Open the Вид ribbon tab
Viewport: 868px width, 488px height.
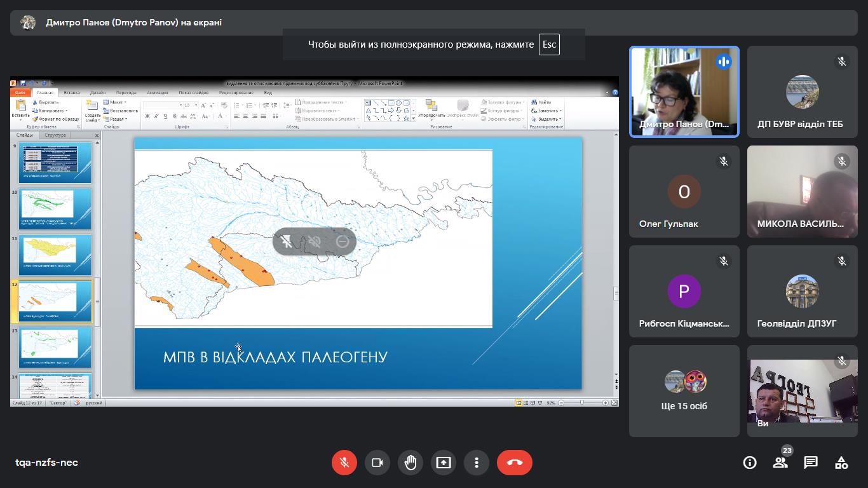(x=268, y=93)
